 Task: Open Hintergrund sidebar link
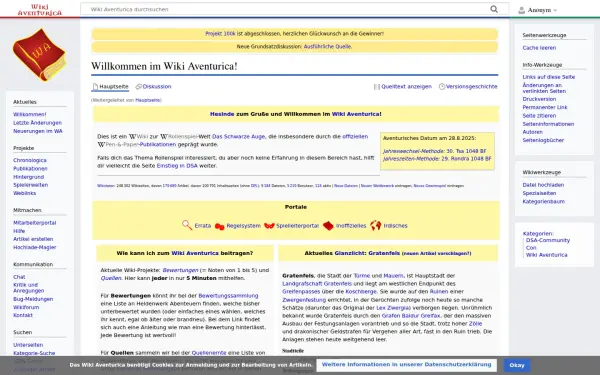coord(28,177)
